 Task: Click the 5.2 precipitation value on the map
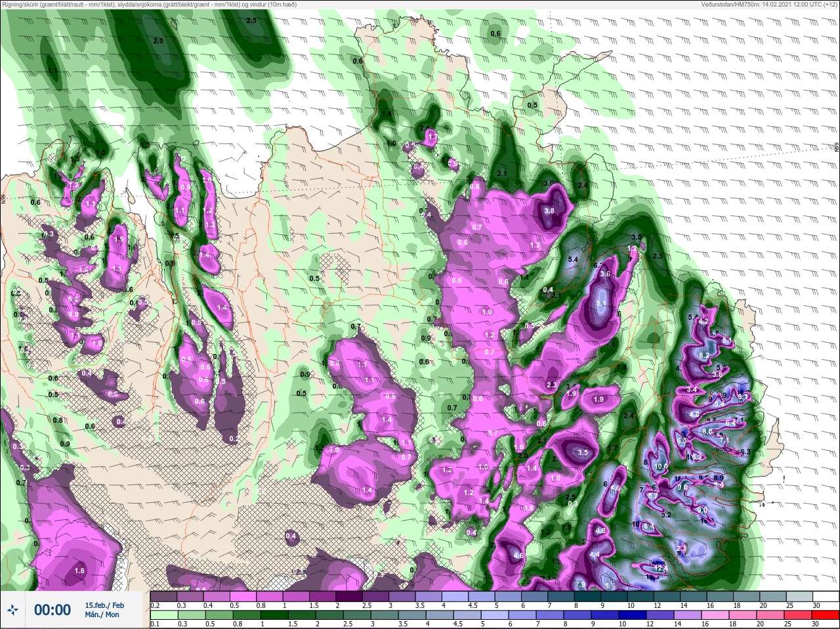click(x=665, y=515)
